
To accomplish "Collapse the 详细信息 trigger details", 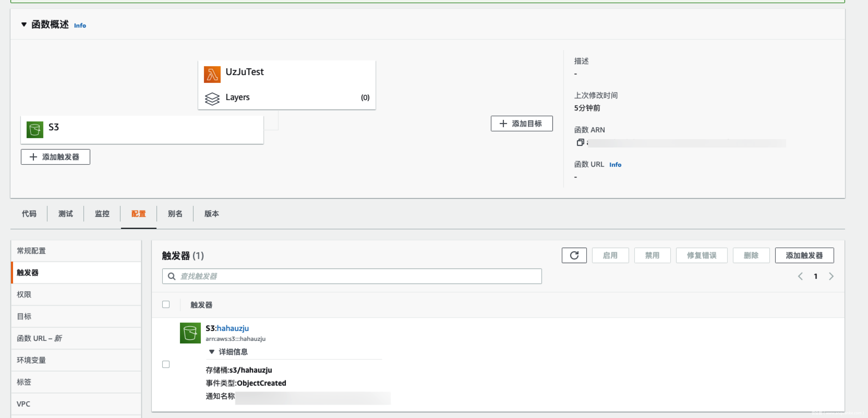I will [x=212, y=352].
